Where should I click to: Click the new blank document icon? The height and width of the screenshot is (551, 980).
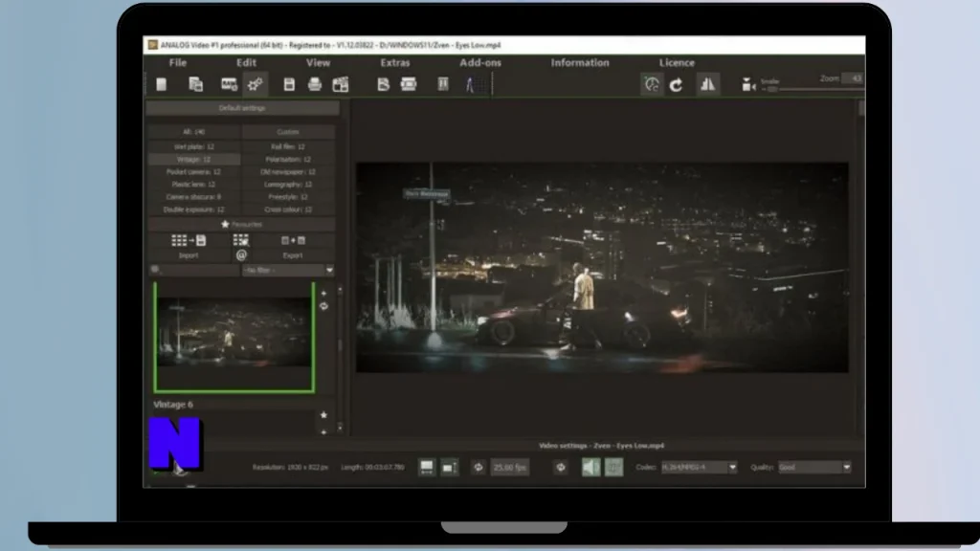click(161, 84)
